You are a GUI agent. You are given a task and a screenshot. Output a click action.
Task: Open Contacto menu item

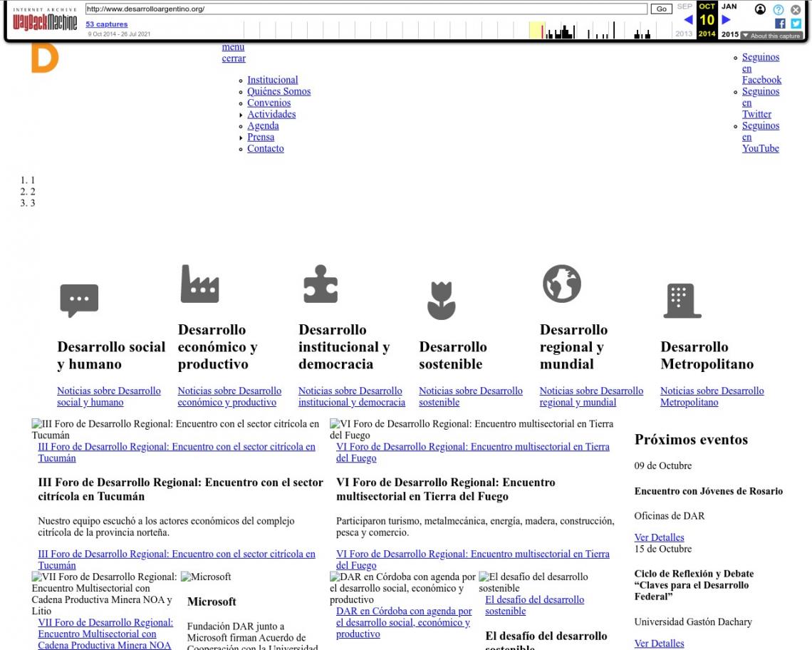click(265, 148)
